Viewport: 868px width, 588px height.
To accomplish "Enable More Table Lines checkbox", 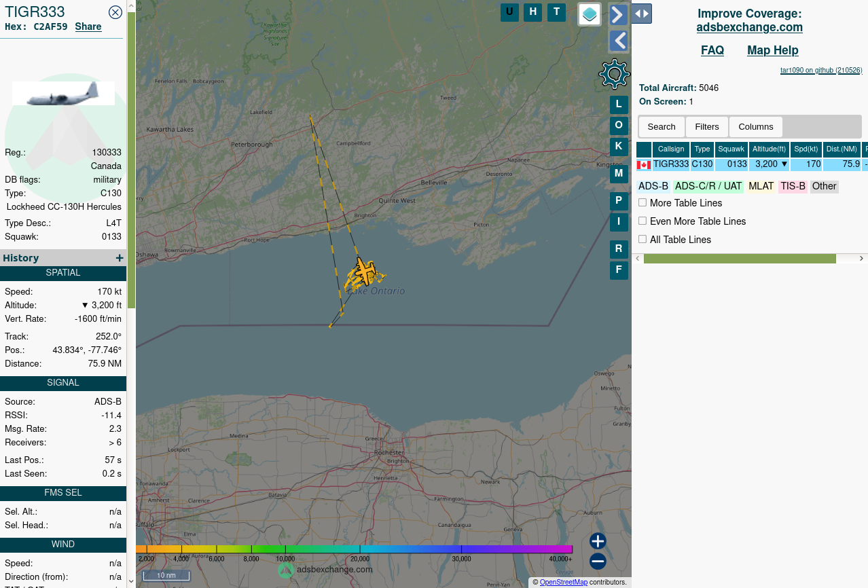I will [643, 202].
